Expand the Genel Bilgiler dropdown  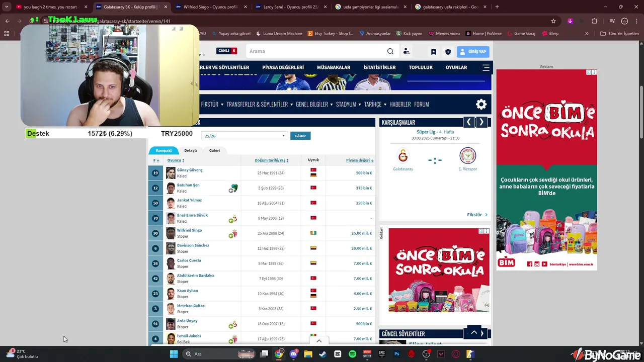coord(314,104)
